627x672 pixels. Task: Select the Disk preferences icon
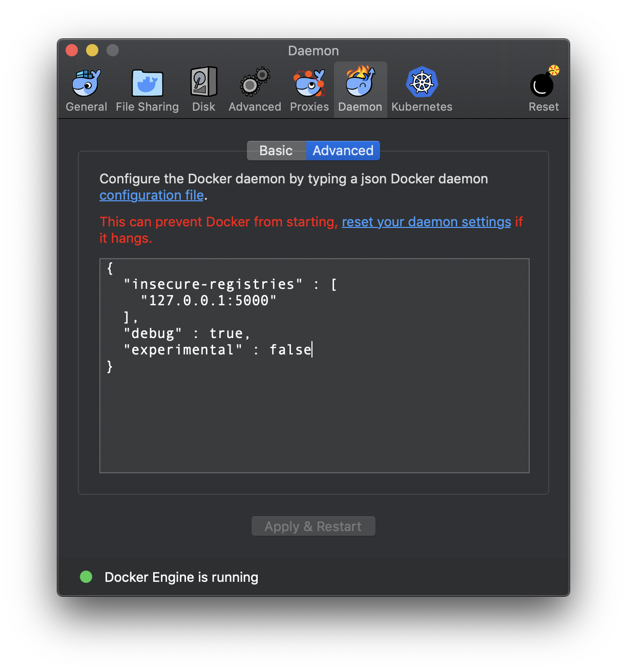204,82
